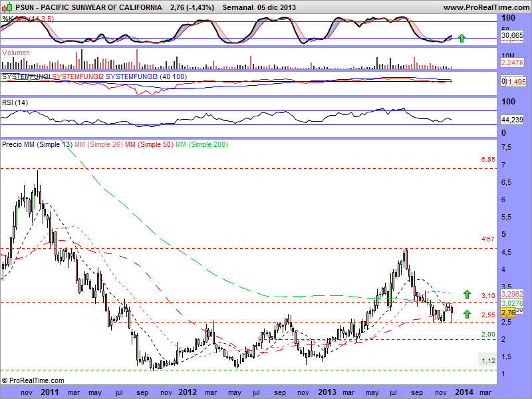
Task: Select the RSI (14) indicator label
Action: pos(15,102)
